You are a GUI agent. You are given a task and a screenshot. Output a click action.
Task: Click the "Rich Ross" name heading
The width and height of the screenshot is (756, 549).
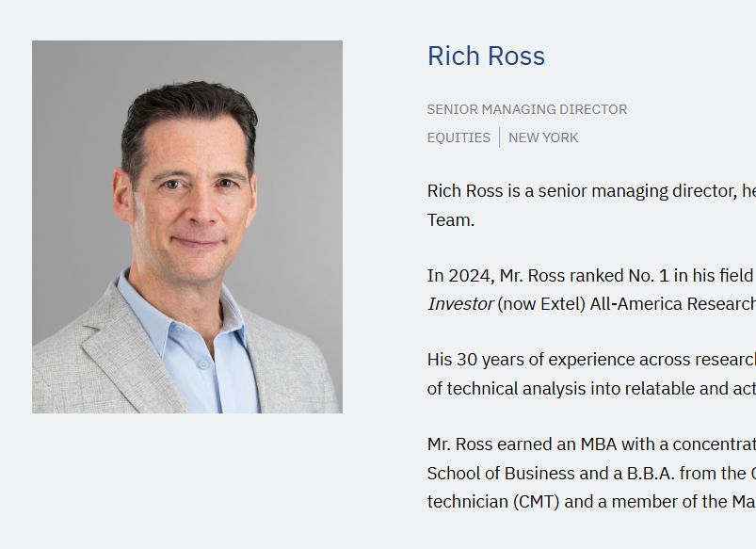point(486,56)
